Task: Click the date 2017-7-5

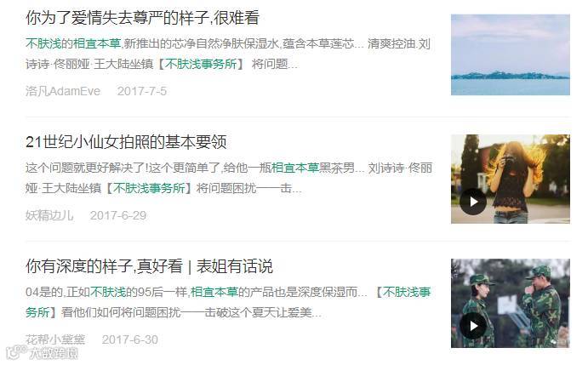Action: tap(142, 91)
